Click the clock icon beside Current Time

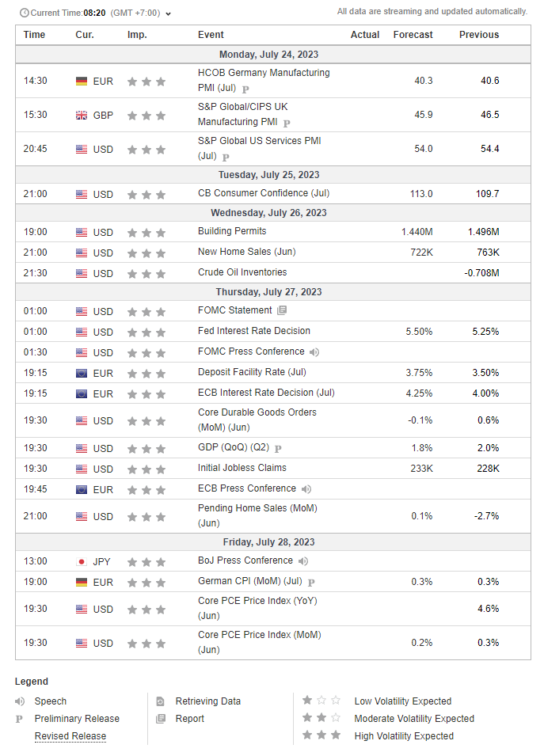tap(24, 13)
